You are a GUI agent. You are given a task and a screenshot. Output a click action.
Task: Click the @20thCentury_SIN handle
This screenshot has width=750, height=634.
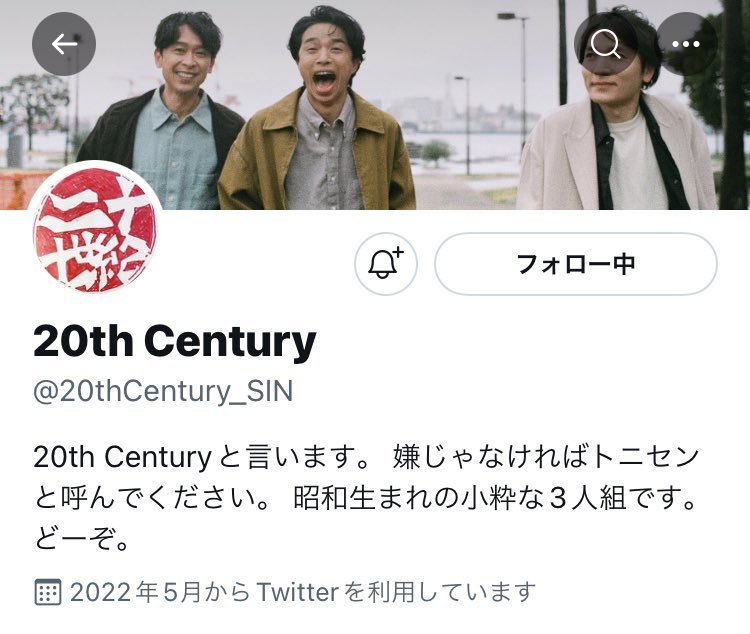click(x=163, y=392)
